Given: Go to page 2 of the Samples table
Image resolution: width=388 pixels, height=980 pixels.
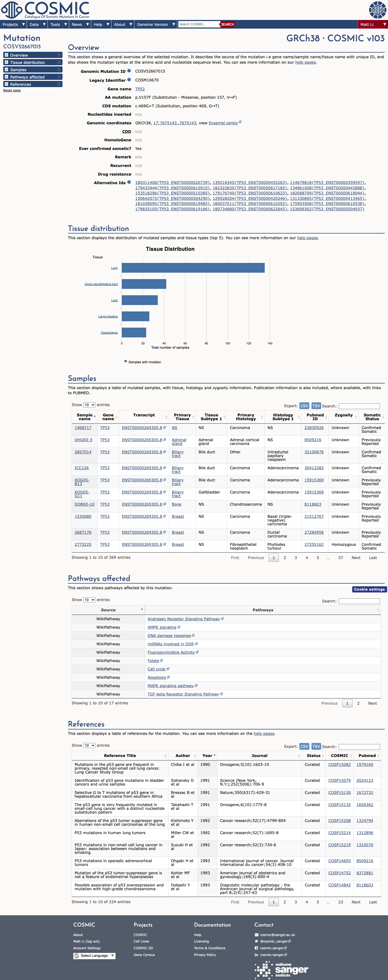Looking at the screenshot, I should point(285,557).
